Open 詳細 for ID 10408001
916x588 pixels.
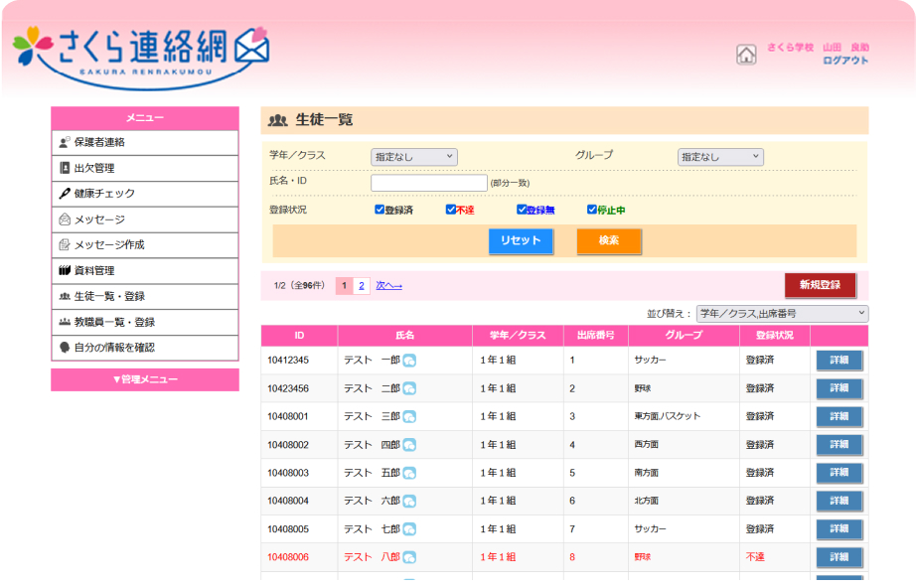pyautogui.click(x=839, y=416)
